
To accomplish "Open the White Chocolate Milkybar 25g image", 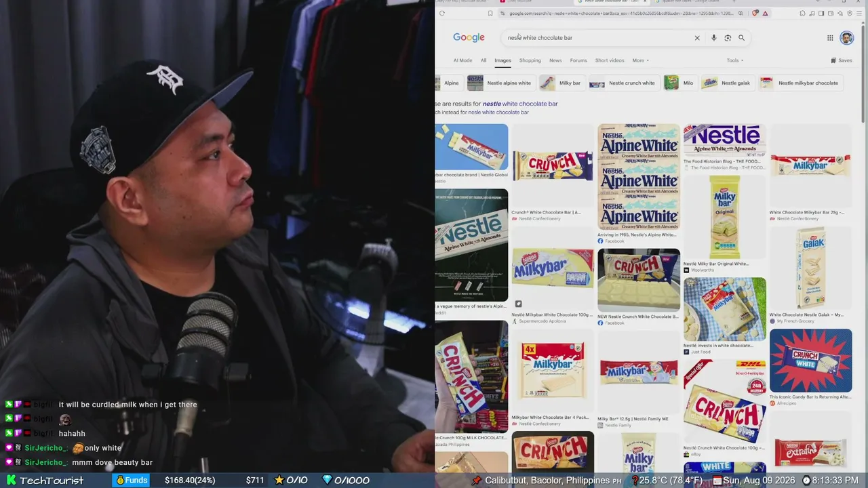I will [811, 166].
